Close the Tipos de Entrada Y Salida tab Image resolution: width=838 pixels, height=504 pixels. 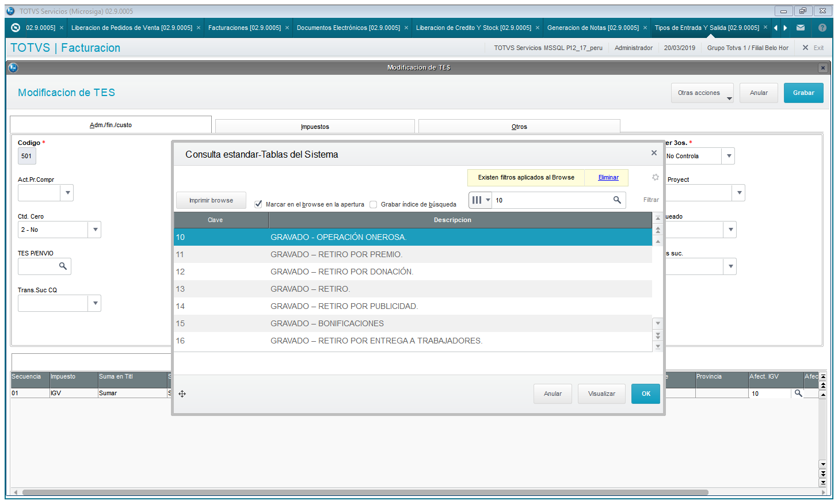pos(765,28)
